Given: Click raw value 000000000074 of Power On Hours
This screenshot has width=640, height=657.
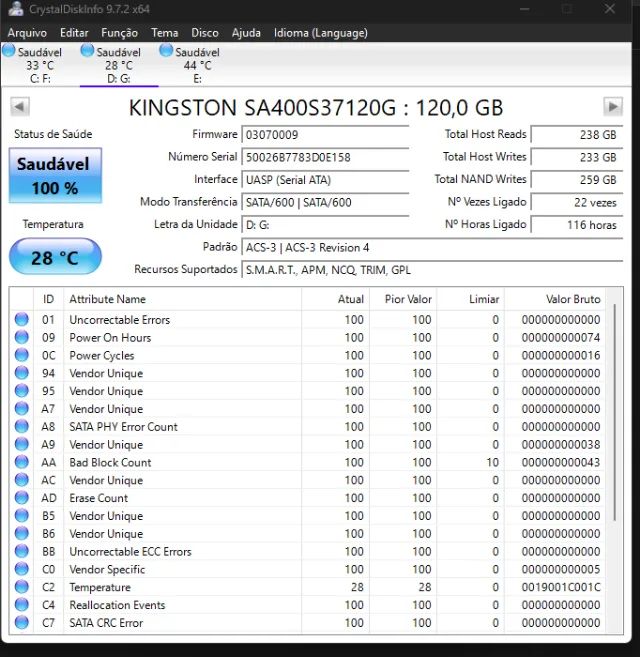Looking at the screenshot, I should pos(561,338).
